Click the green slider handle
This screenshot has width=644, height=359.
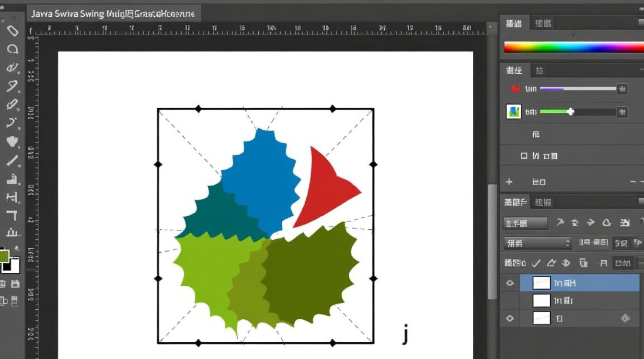(x=570, y=112)
